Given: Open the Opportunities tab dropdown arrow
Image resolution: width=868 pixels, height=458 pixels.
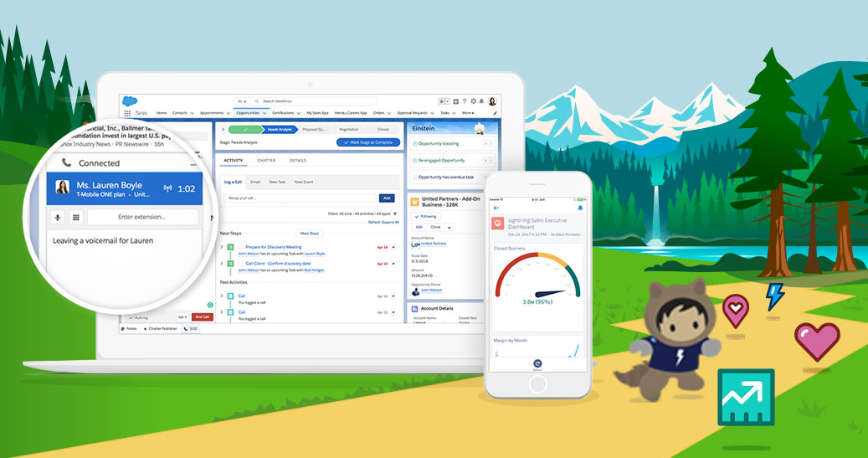Looking at the screenshot, I should pyautogui.click(x=265, y=113).
